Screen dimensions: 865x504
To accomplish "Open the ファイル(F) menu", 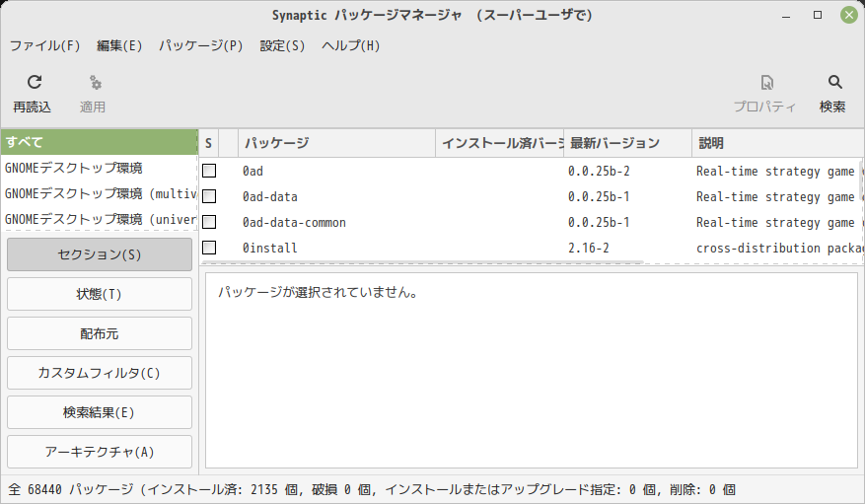I will 44,45.
